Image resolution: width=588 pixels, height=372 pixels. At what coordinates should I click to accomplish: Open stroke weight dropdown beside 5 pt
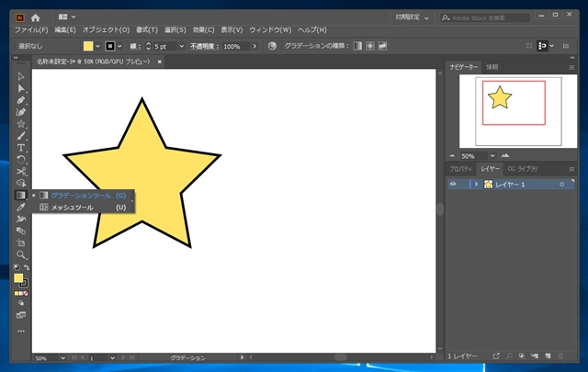point(182,46)
